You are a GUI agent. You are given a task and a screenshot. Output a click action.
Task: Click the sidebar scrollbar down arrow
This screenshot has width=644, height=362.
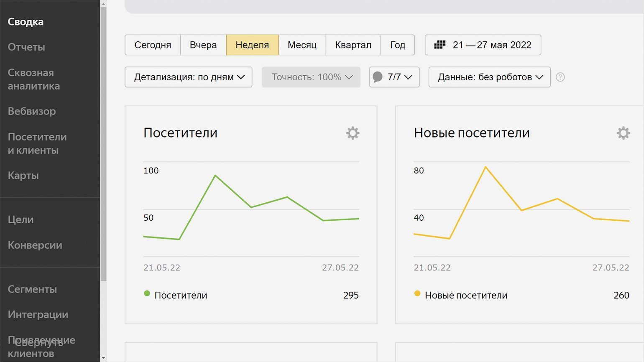(x=103, y=358)
